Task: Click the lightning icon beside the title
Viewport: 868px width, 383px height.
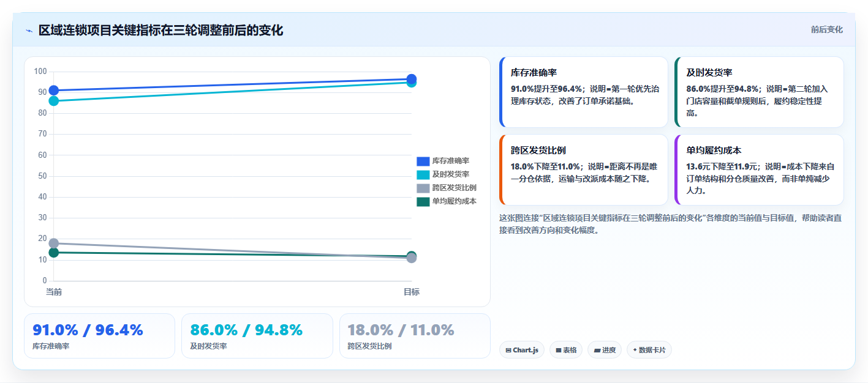Action: [x=29, y=31]
